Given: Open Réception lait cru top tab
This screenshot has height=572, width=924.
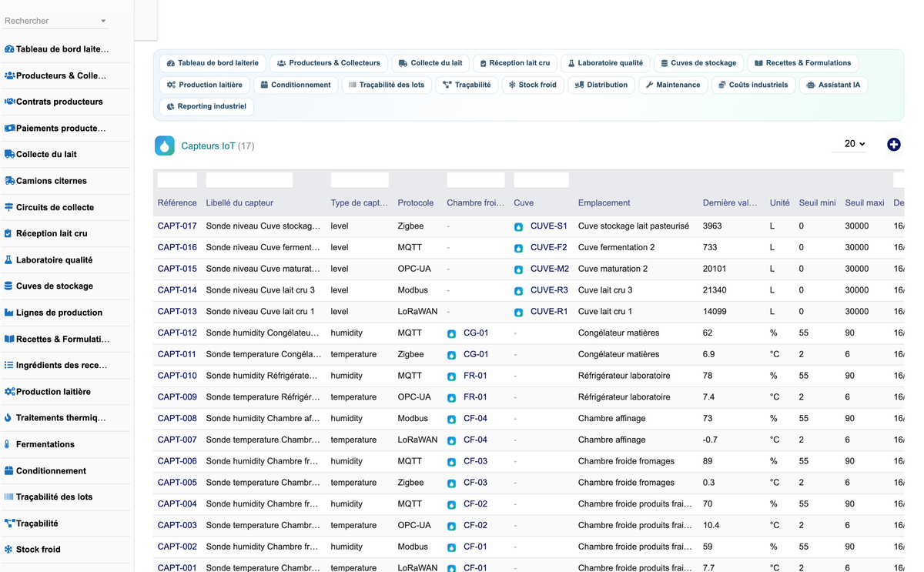Looking at the screenshot, I should (x=515, y=63).
